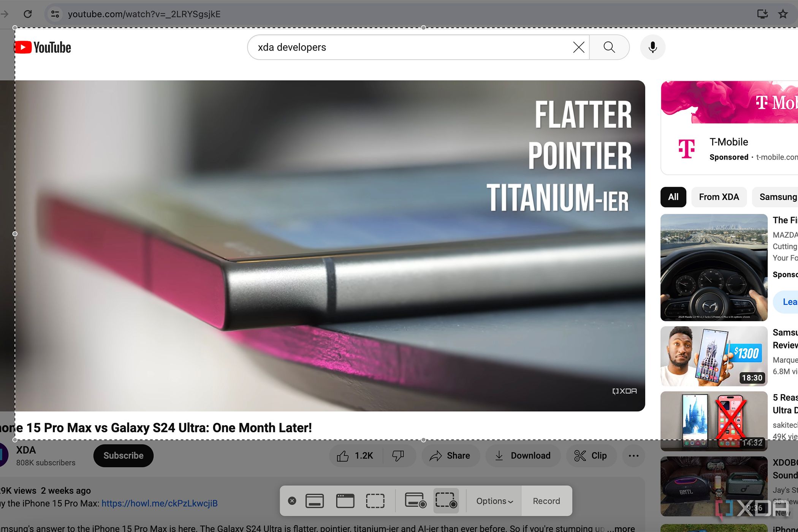
Task: Click the search input field for XDA
Action: click(x=412, y=47)
